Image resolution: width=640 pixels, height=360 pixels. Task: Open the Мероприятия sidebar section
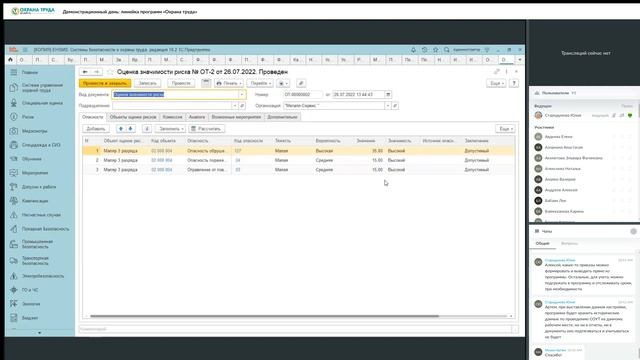pyautogui.click(x=35, y=173)
